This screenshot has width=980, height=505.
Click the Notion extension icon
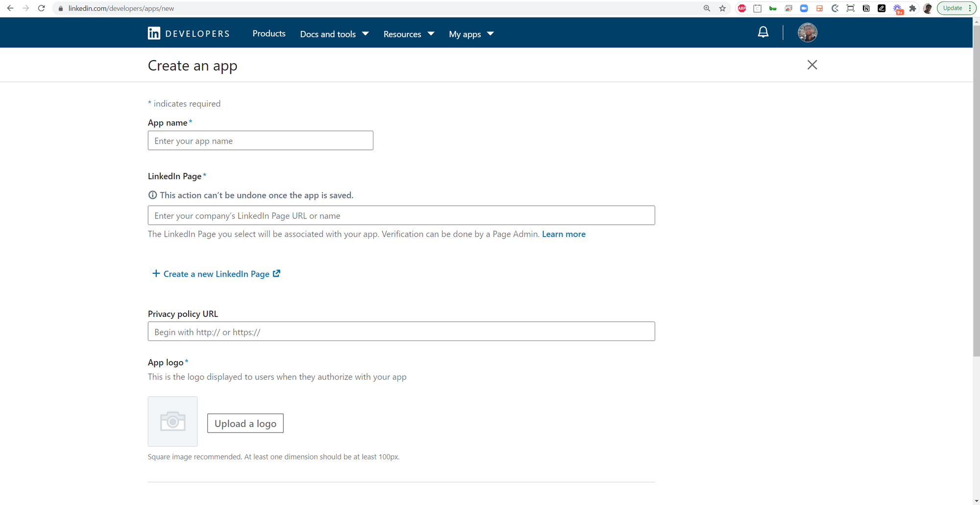[x=866, y=8]
